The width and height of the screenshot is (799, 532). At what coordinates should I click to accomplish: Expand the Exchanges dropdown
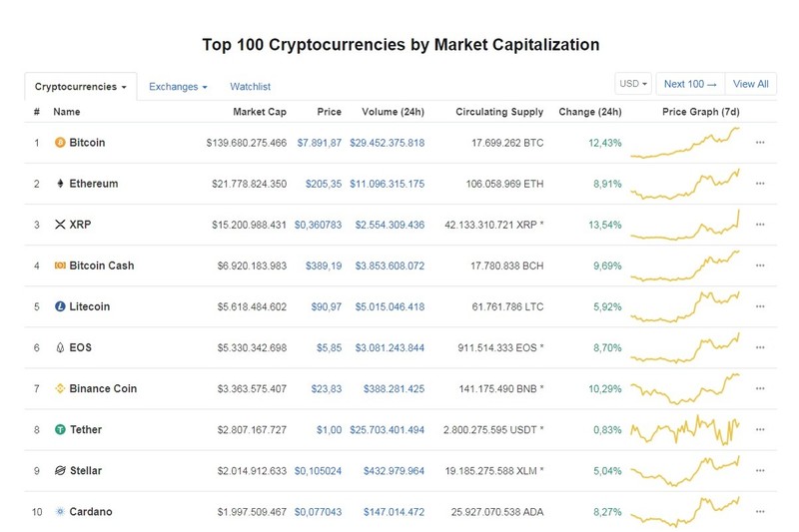coord(178,87)
